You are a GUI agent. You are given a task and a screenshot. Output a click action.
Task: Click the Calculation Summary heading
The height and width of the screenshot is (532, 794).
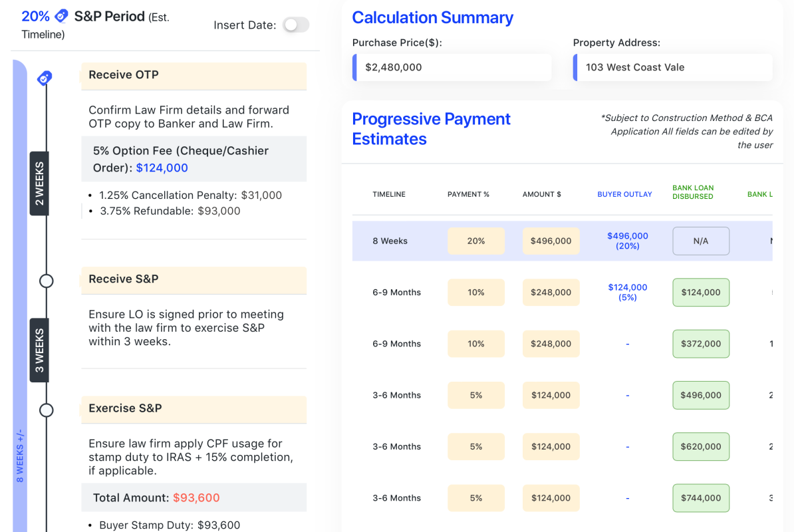pos(432,18)
